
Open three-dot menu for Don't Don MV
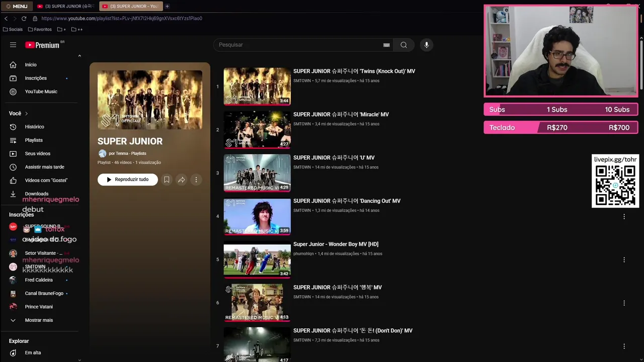624,346
